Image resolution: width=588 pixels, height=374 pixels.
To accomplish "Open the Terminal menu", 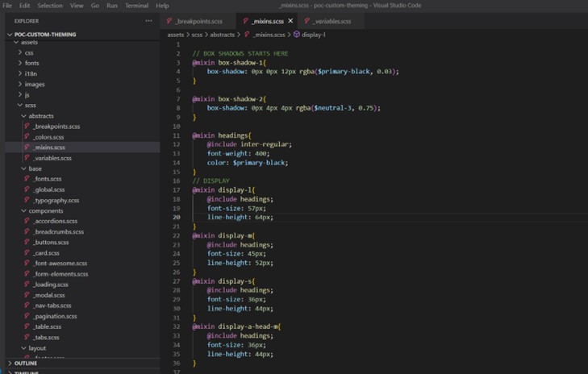I will click(136, 6).
